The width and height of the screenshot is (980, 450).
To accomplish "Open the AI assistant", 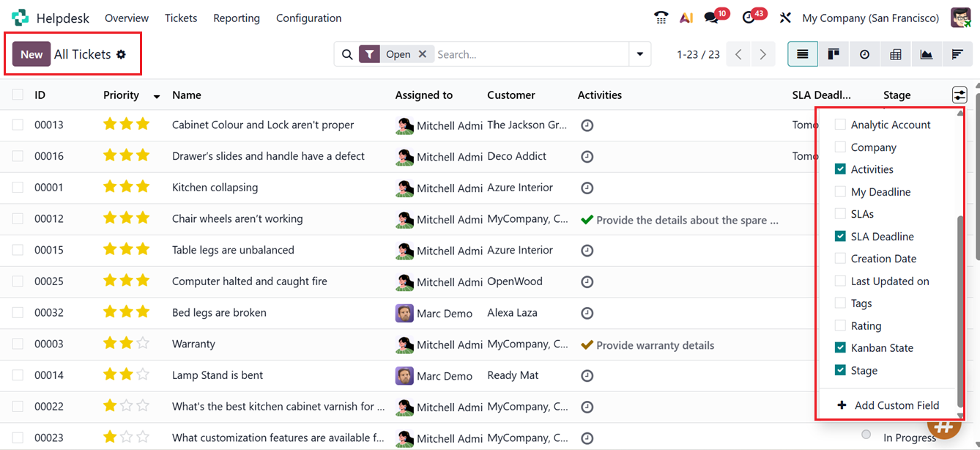I will pos(686,18).
